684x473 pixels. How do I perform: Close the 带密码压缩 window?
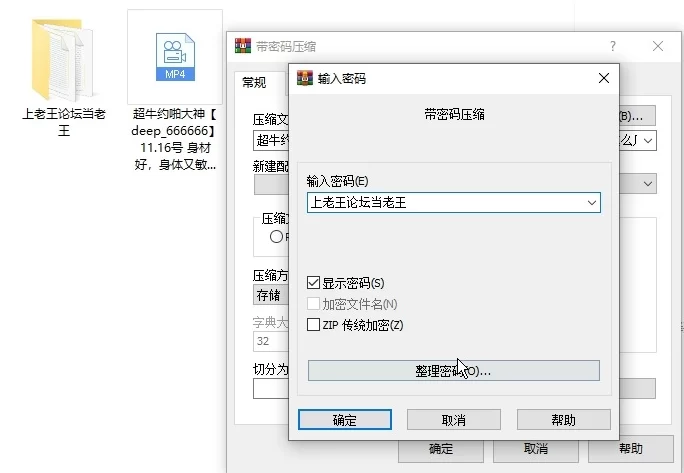point(658,46)
